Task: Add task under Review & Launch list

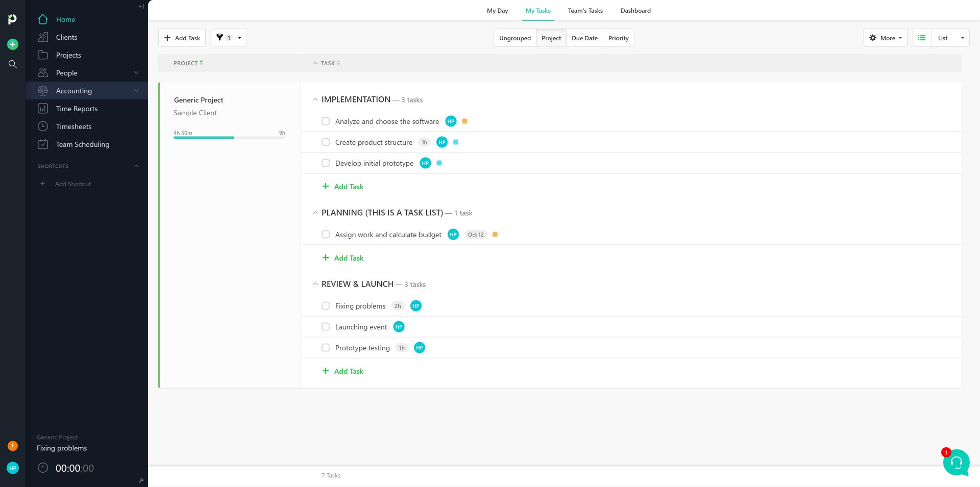Action: pos(343,371)
